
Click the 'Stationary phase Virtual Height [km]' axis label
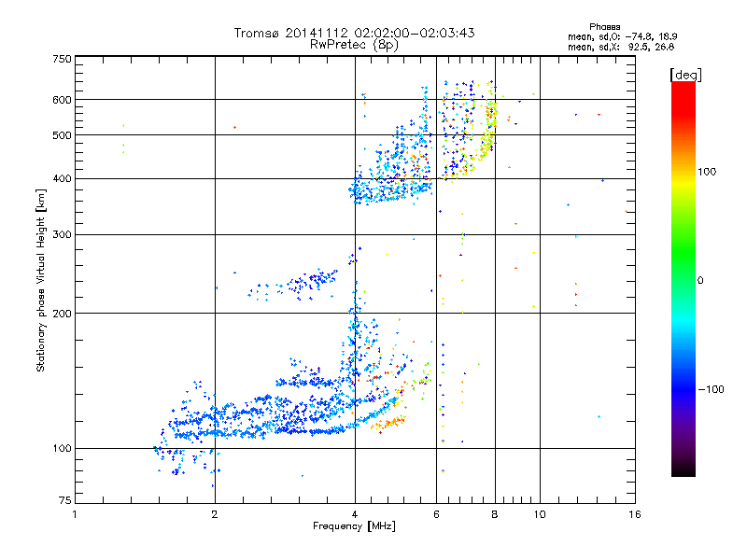[41, 280]
